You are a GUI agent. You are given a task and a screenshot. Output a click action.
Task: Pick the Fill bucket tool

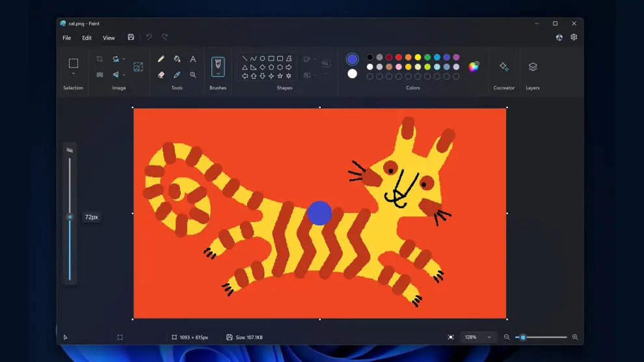[x=177, y=59]
